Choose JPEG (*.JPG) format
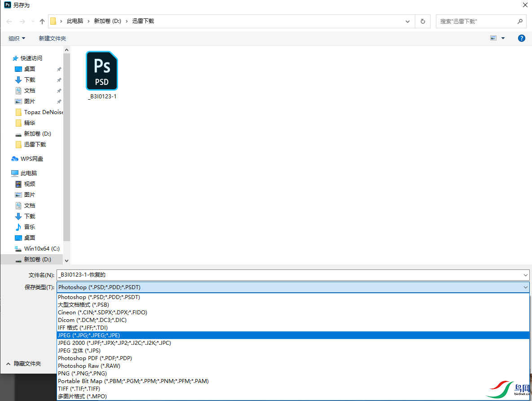The height and width of the screenshot is (401, 532). [x=293, y=335]
